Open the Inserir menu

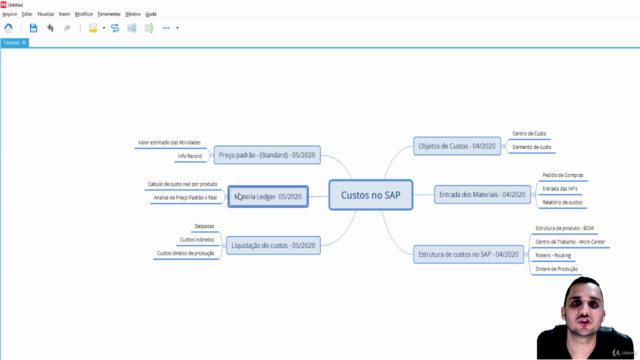coord(64,14)
